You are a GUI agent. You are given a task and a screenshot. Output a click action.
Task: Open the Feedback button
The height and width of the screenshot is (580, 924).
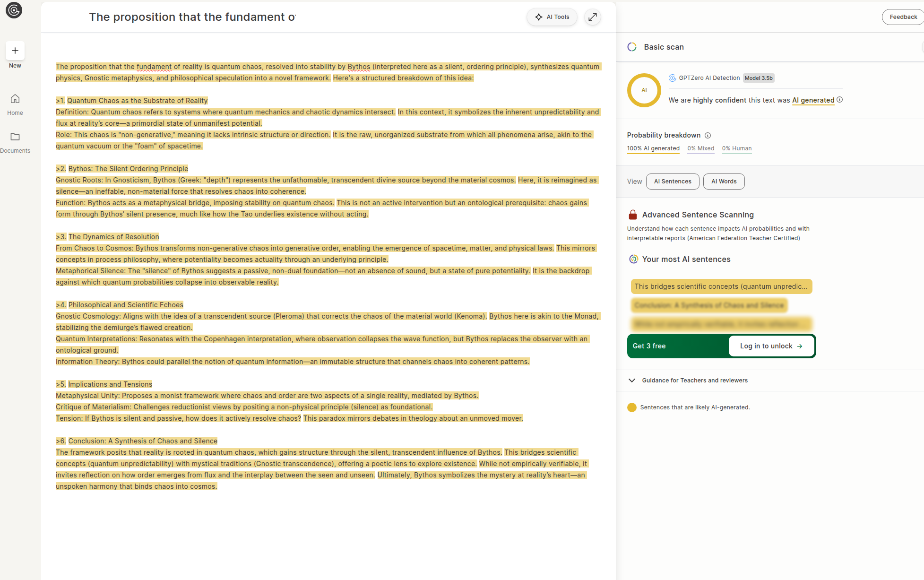click(903, 17)
